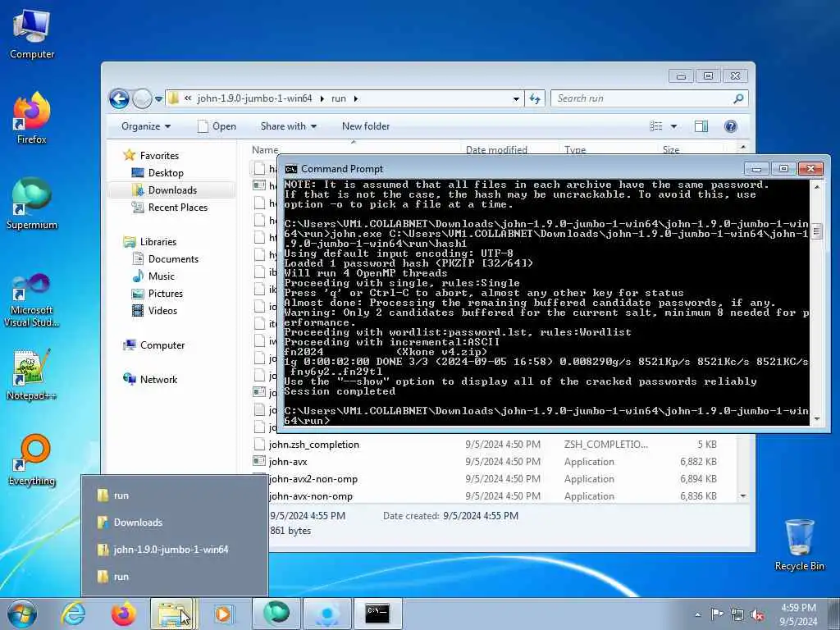Click the search magnifier in Explorer
This screenshot has height=630, width=840.
click(738, 98)
